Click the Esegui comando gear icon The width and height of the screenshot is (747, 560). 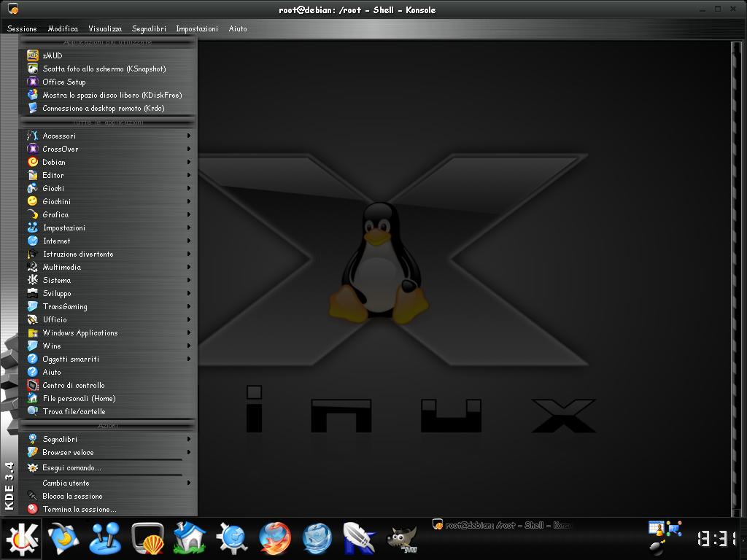click(x=32, y=467)
